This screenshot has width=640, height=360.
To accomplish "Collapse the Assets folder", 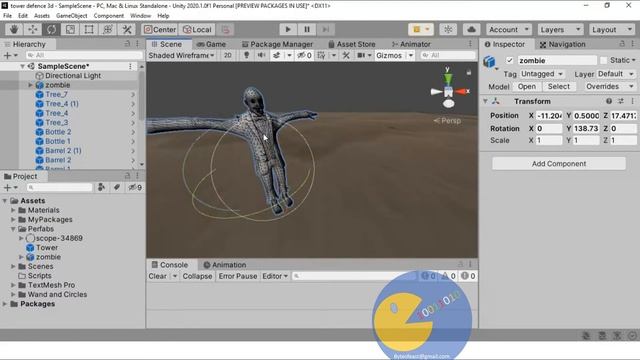I will pos(5,201).
